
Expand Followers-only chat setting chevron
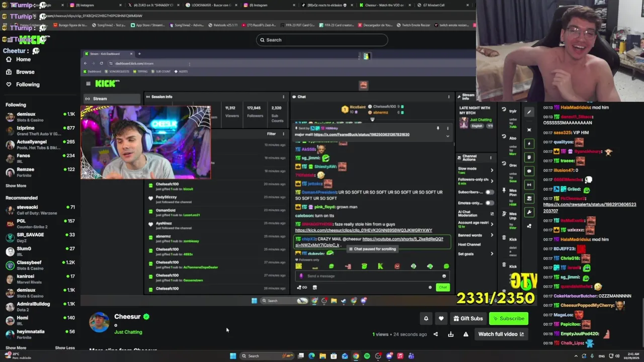[492, 180]
